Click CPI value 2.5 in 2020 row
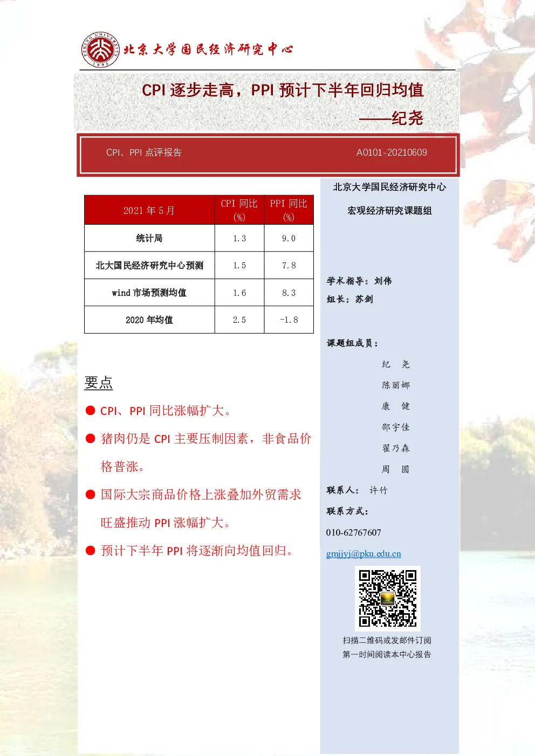 [x=239, y=320]
